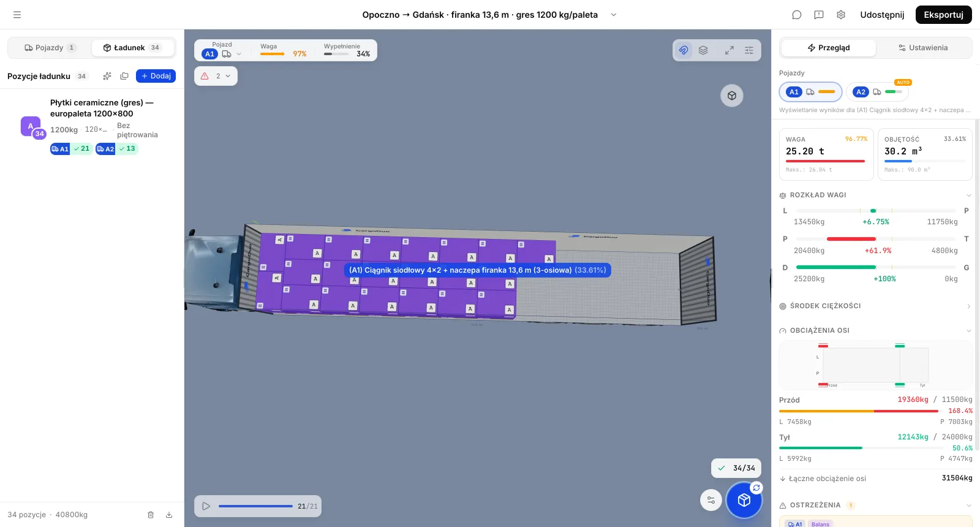Open the vehicle A1 selector dropdown
980x527 pixels.
(222, 54)
